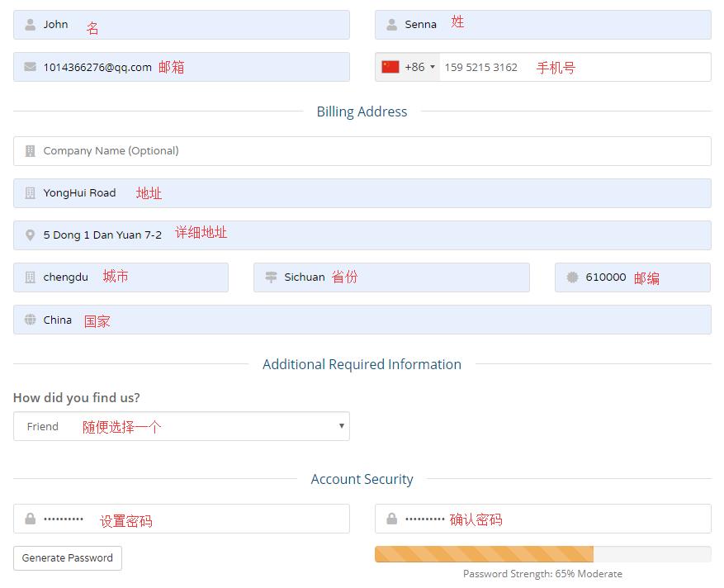Click the Password Strength: 65% Moderate text
The image size is (724, 588).
click(542, 574)
